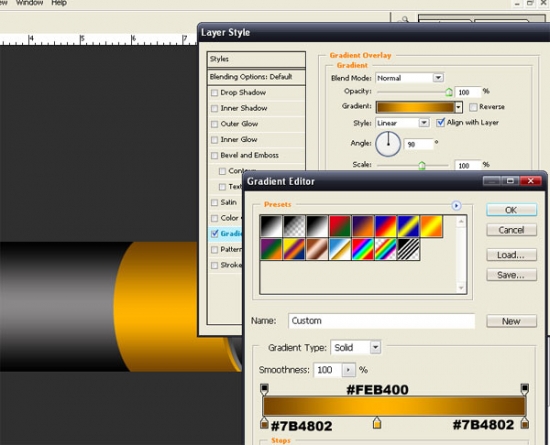Click the Load... button
This screenshot has height=445, width=550.
click(511, 255)
